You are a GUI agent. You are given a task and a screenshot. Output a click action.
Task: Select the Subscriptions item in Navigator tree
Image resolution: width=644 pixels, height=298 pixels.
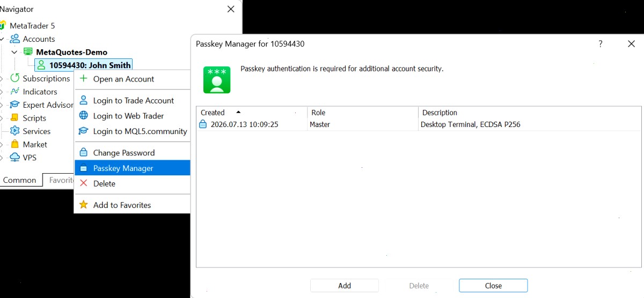(x=46, y=78)
